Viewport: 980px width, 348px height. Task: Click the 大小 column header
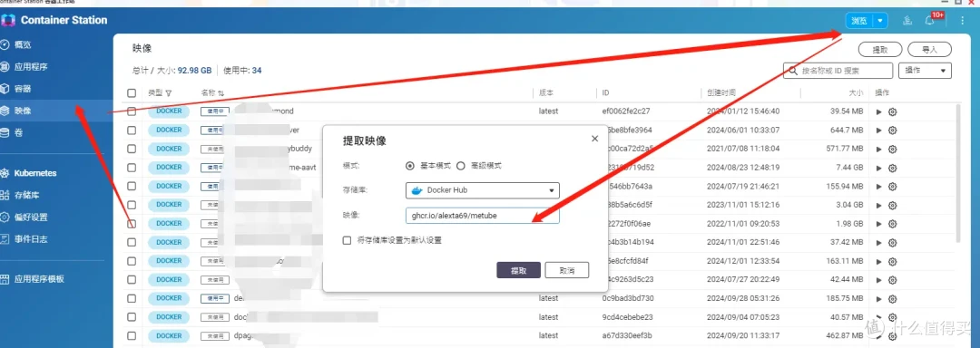pyautogui.click(x=856, y=93)
